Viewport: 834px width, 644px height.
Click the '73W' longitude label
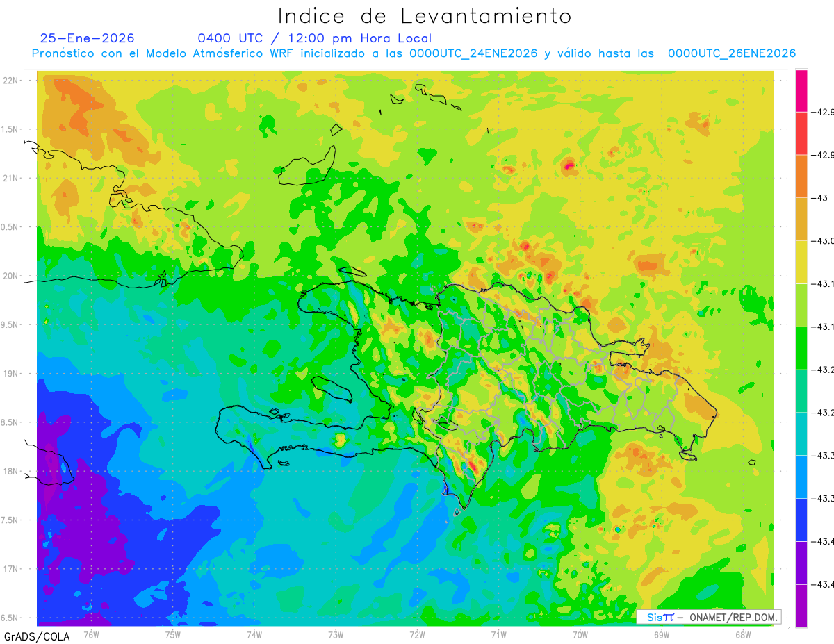click(336, 634)
